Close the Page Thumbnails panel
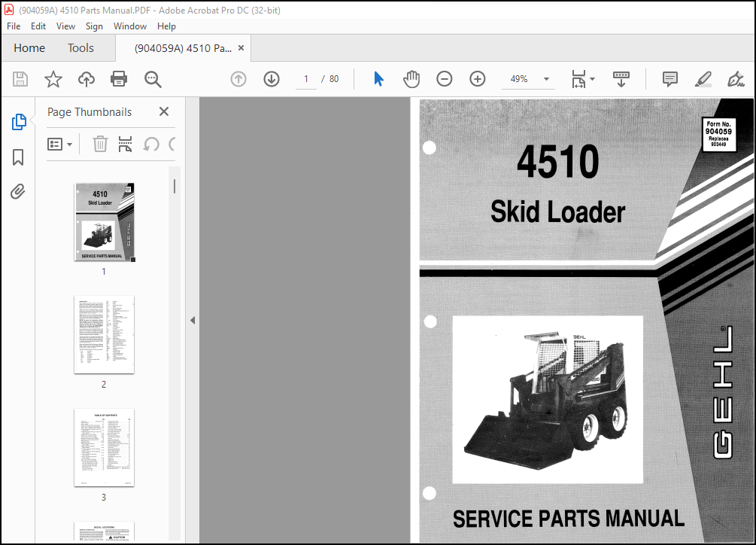This screenshot has height=545, width=756. (x=164, y=111)
